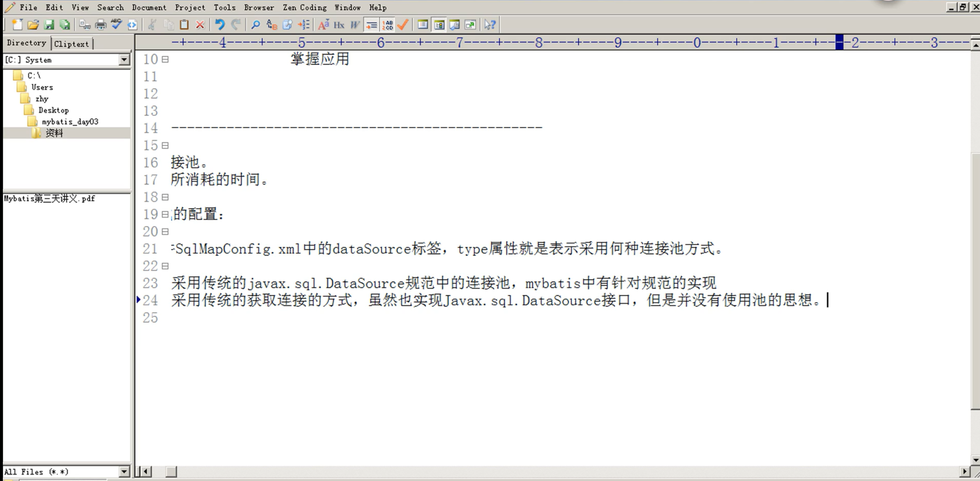Click the Open file folder icon

point(33,25)
